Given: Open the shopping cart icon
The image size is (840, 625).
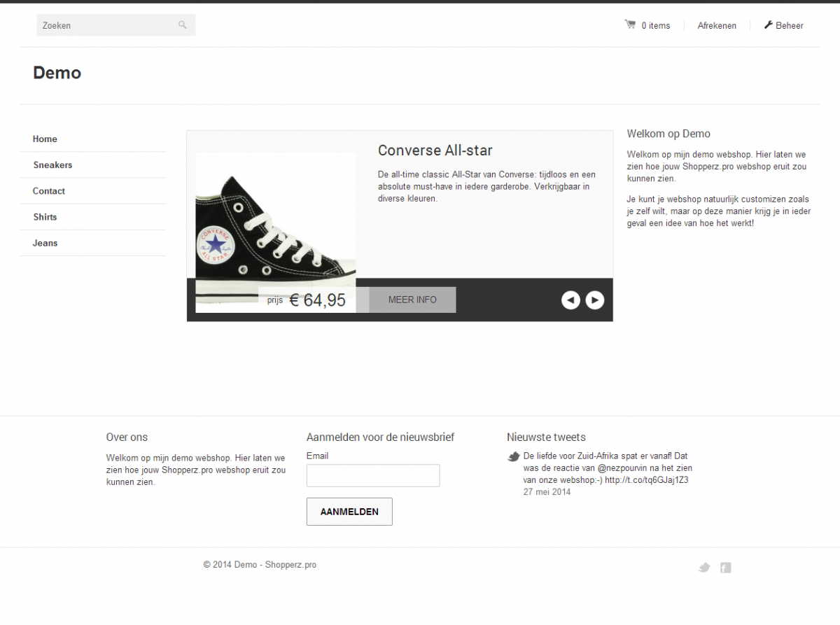Looking at the screenshot, I should [x=630, y=24].
